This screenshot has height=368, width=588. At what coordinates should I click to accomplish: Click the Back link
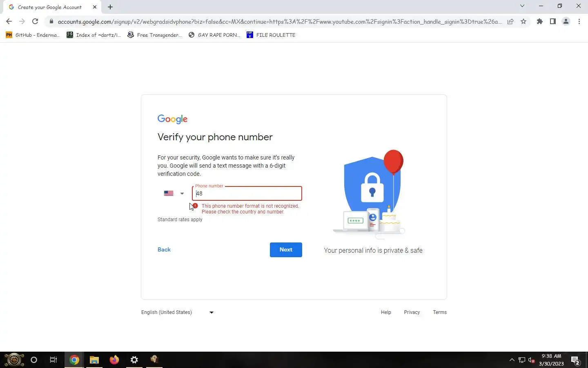[164, 250]
